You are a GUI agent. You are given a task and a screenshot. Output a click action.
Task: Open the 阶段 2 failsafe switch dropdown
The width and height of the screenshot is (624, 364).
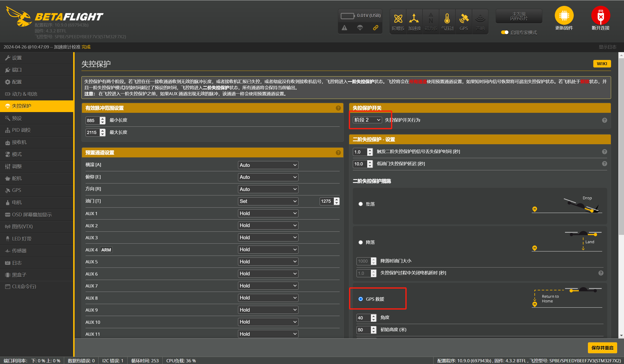[x=367, y=120]
